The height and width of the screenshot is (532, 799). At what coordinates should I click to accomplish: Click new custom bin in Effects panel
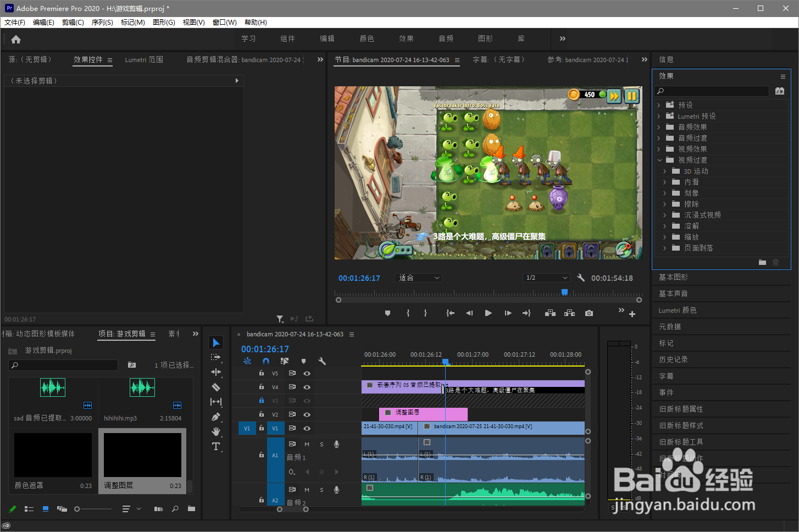point(762,263)
